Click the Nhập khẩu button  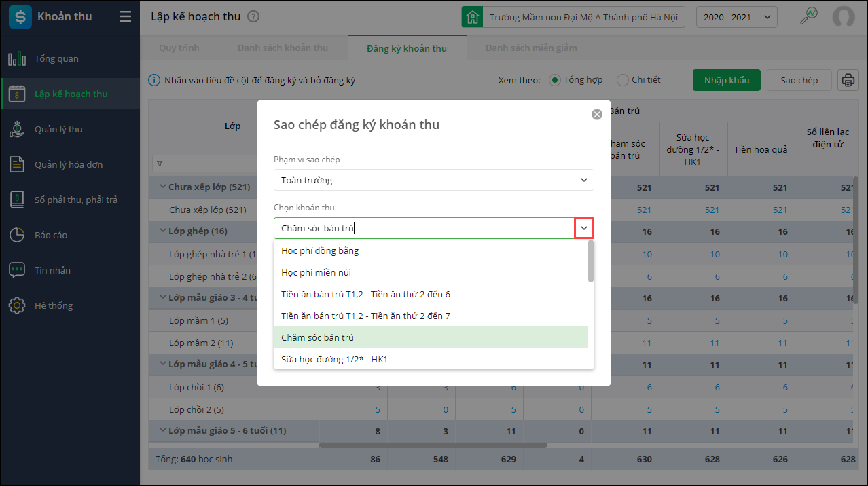[726, 80]
